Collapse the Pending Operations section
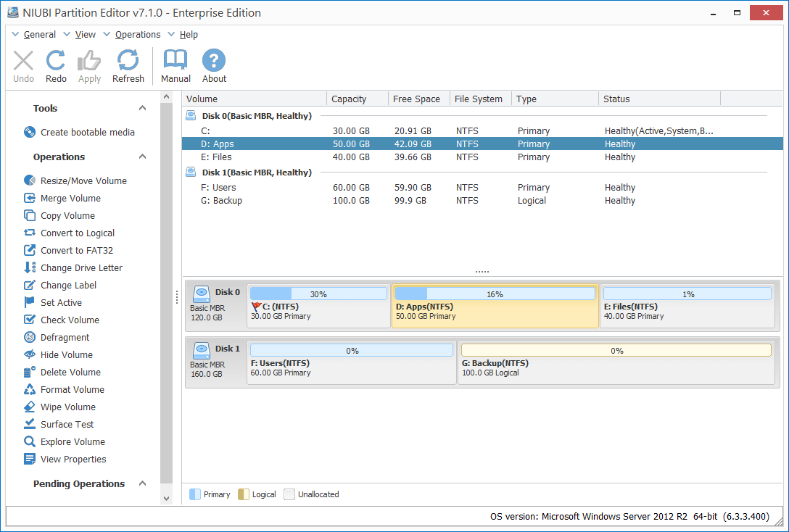The height and width of the screenshot is (532, 789). 142,483
